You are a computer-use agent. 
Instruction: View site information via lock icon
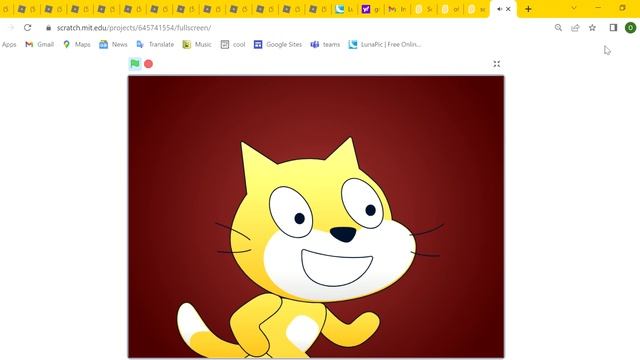[x=49, y=28]
